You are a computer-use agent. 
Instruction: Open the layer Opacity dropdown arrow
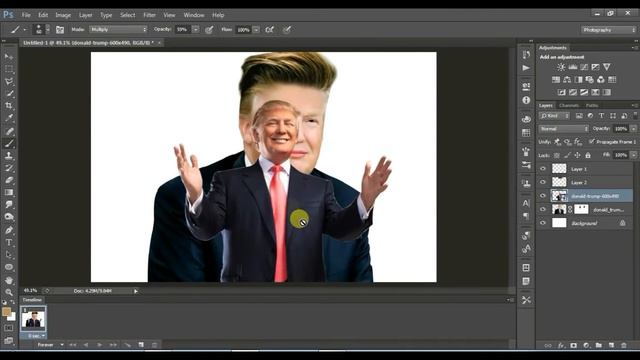point(633,129)
